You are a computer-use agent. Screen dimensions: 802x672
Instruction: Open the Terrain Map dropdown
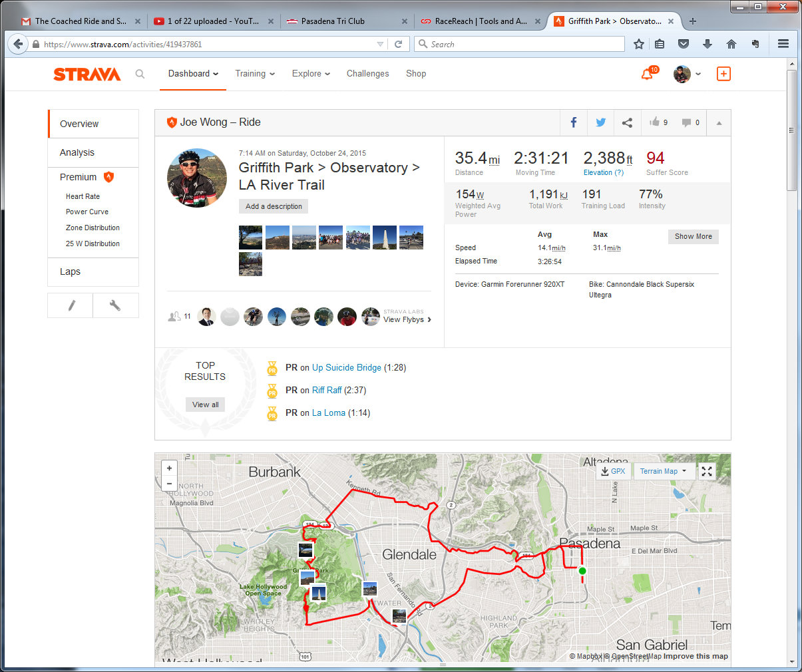(663, 471)
